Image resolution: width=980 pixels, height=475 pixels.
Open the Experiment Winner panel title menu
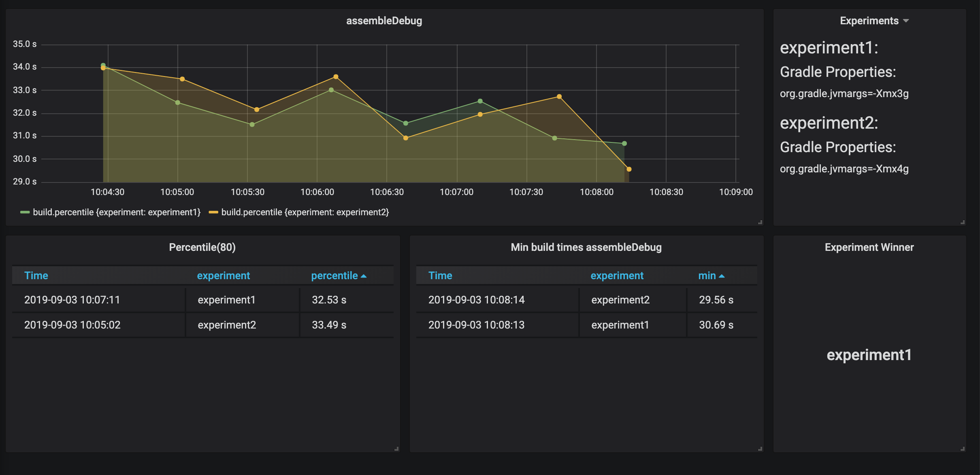tap(869, 247)
